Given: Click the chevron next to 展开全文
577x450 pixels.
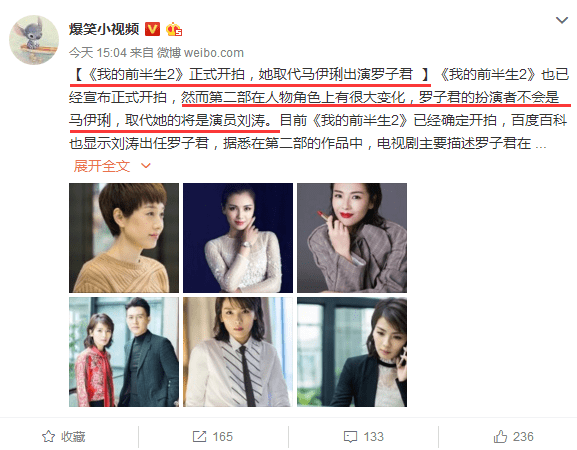Looking at the screenshot, I should point(146,166).
